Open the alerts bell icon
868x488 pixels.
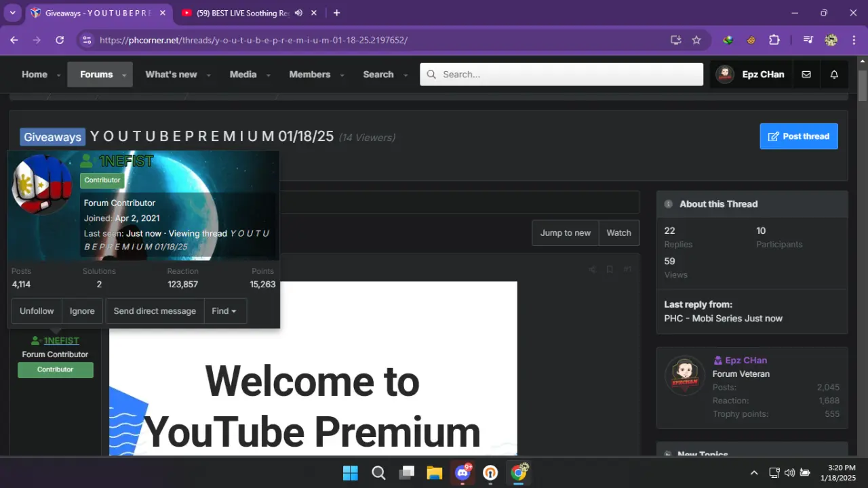coord(834,75)
